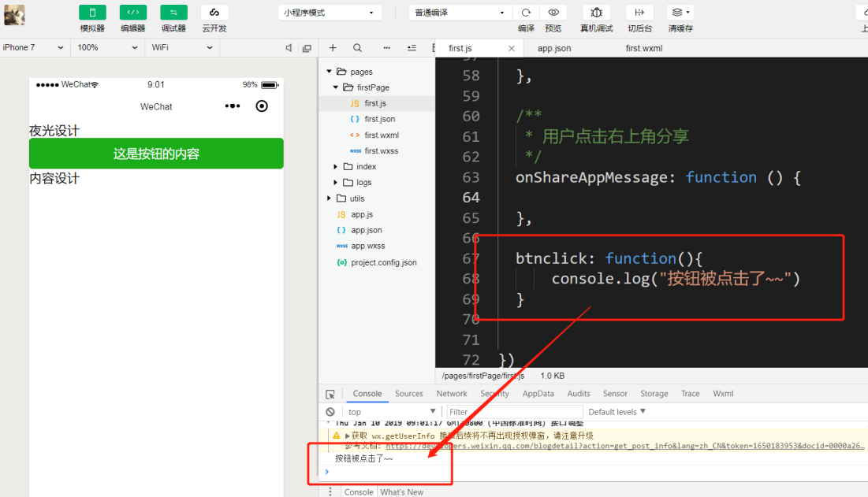The height and width of the screenshot is (497, 868).
Task: Click the three-dot more icon in file tree
Action: [386, 48]
